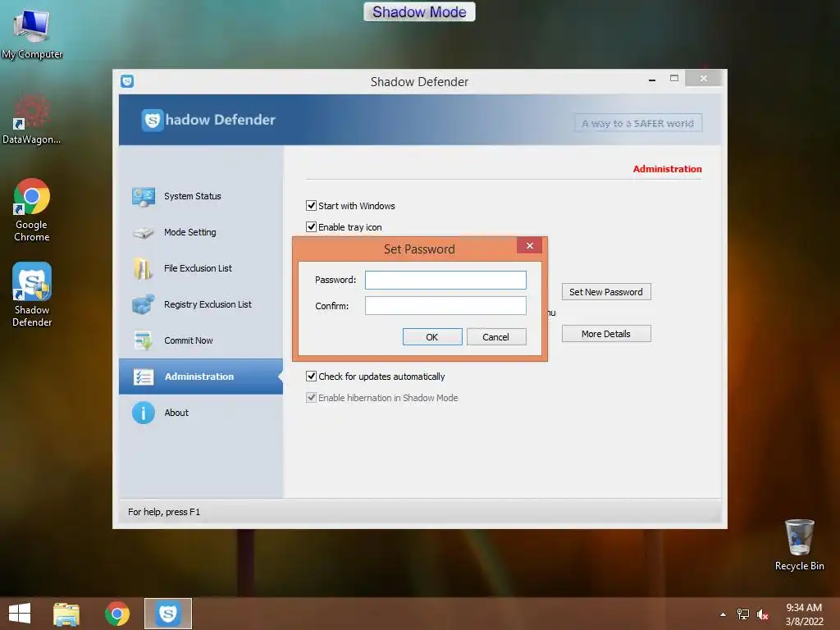The height and width of the screenshot is (630, 840).
Task: Confirm password with OK button
Action: tap(432, 337)
